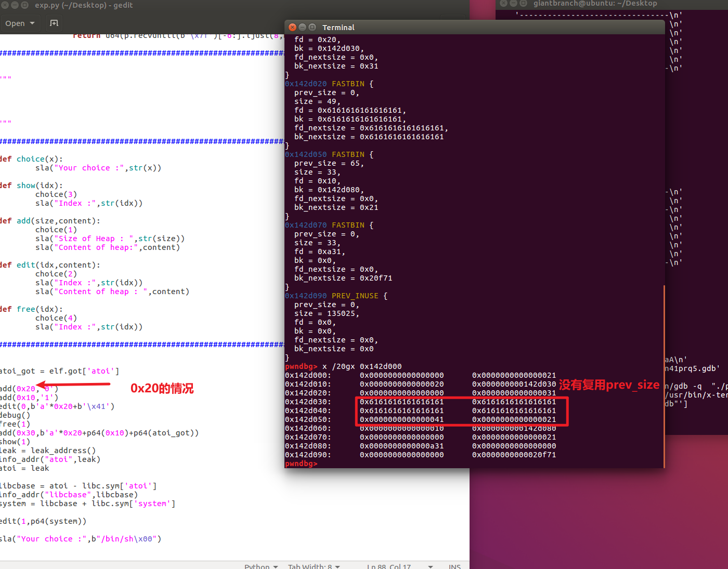Viewport: 728px width, 569px height.
Task: Click the final empty 'pwndbg>' prompt
Action: click(301, 464)
